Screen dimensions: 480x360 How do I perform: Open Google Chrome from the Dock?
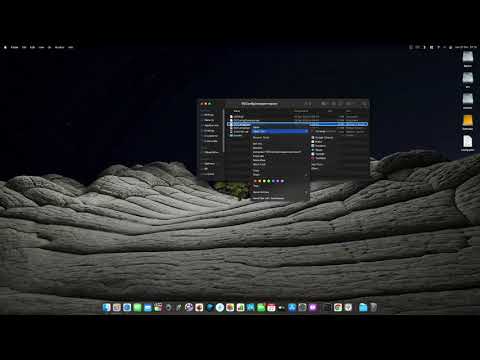[338, 307]
